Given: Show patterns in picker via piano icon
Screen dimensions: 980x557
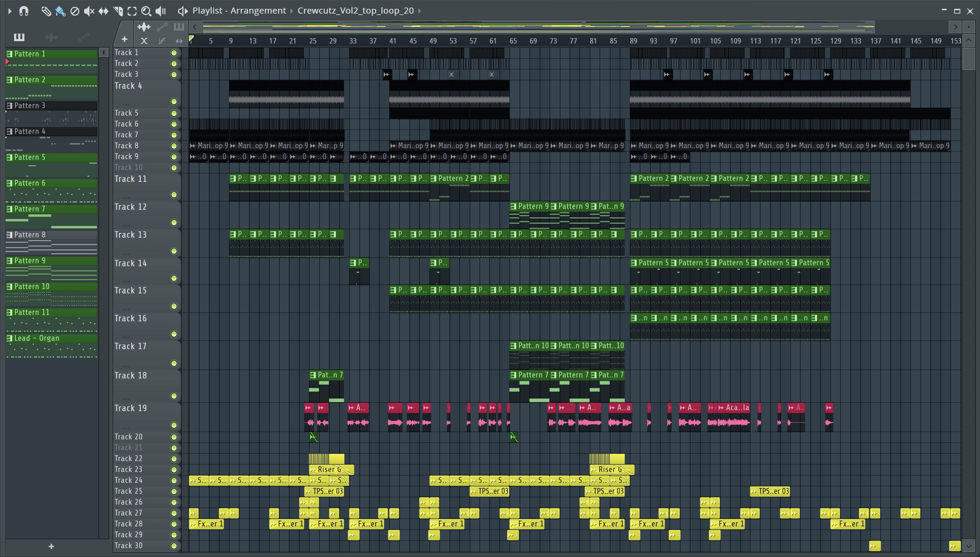Looking at the screenshot, I should pos(19,37).
